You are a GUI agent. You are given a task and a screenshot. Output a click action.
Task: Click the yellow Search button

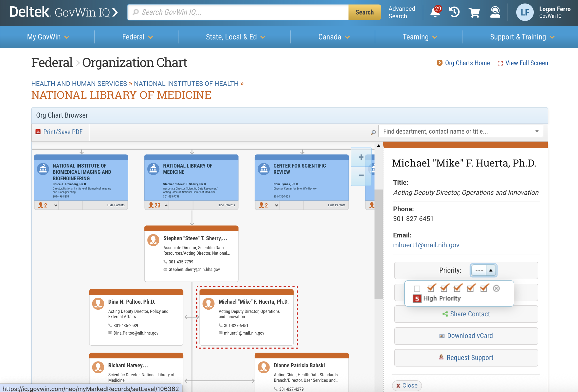point(364,12)
